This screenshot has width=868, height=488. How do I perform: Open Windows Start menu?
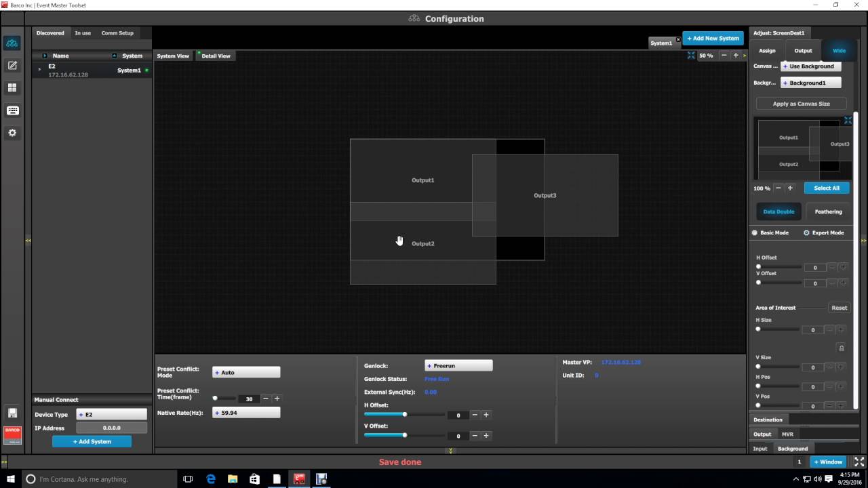(x=11, y=479)
